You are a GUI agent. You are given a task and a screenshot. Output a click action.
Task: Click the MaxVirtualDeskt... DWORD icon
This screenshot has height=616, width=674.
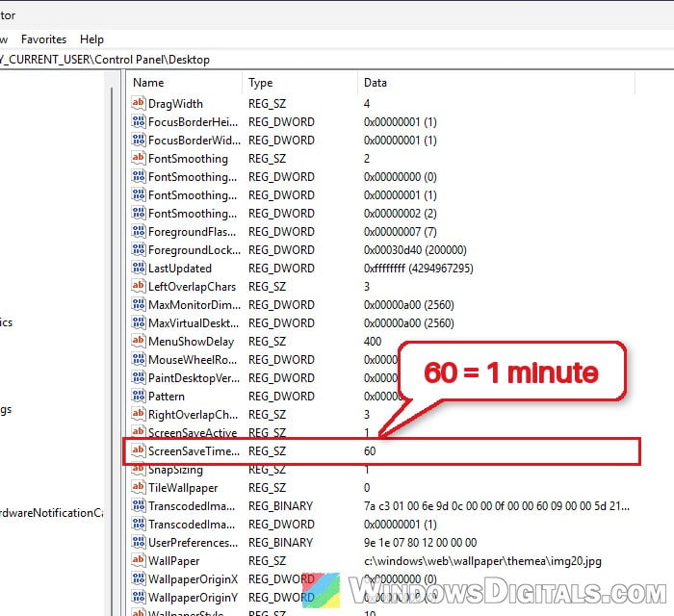click(x=138, y=322)
